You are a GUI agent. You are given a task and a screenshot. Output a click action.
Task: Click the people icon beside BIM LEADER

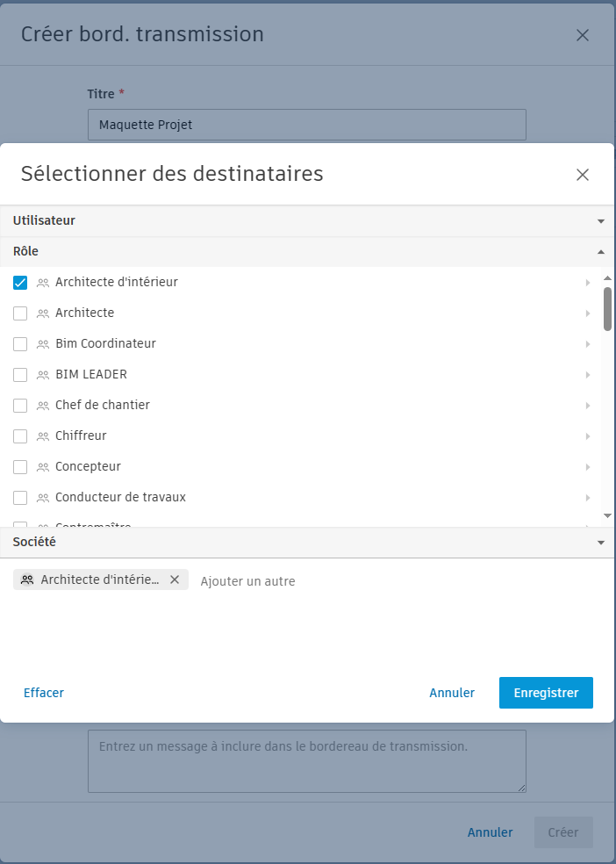coord(41,375)
